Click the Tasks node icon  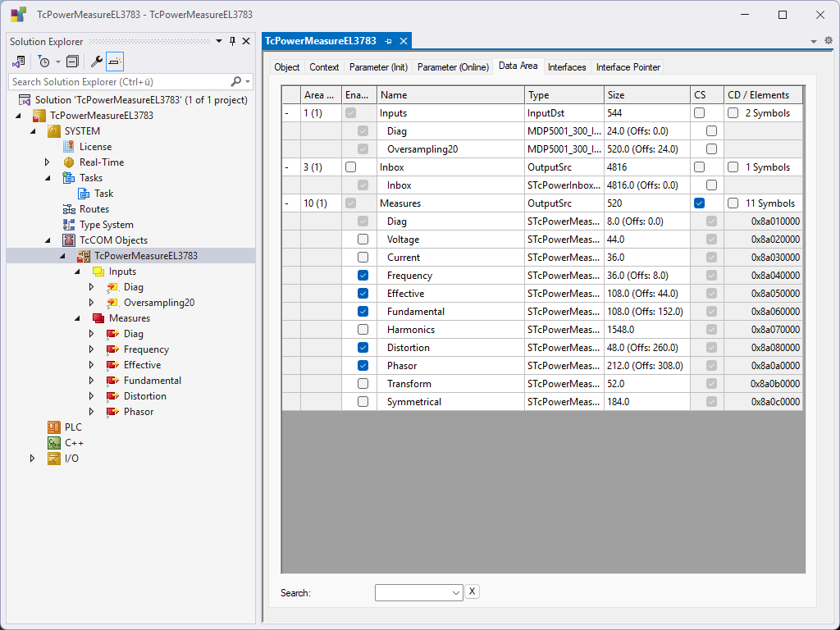(69, 177)
